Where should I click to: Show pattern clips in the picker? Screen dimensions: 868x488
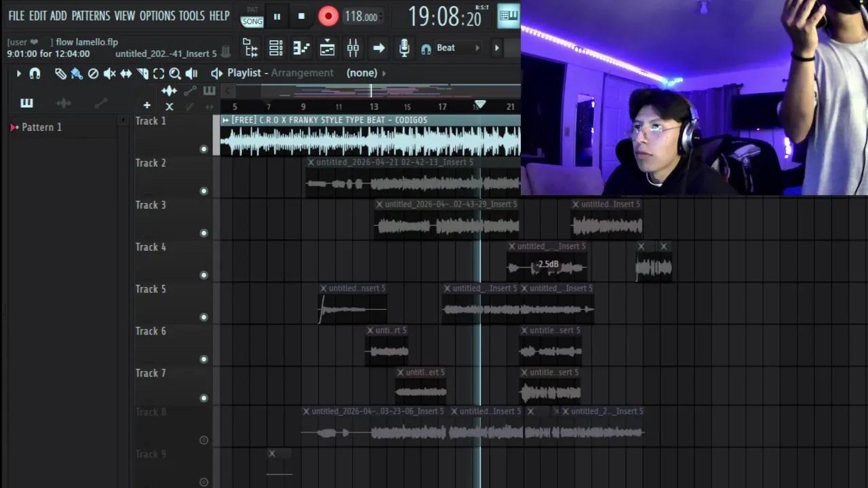[26, 103]
